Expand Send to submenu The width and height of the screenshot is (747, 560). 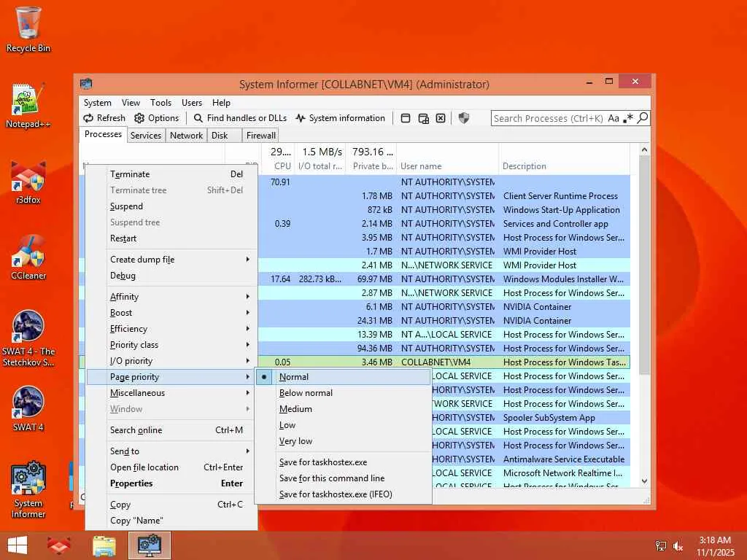tap(171, 451)
